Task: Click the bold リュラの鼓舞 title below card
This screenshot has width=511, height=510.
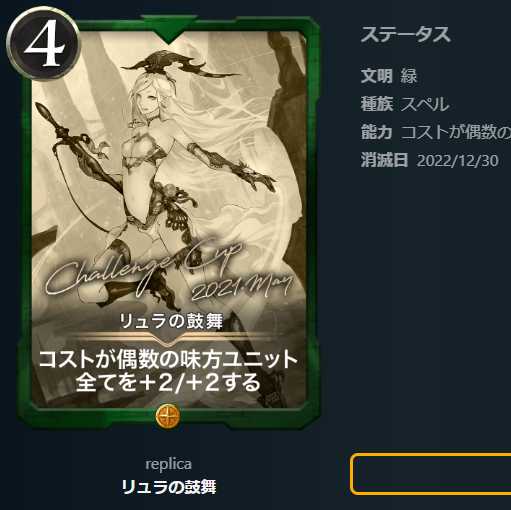Action: pyautogui.click(x=169, y=487)
